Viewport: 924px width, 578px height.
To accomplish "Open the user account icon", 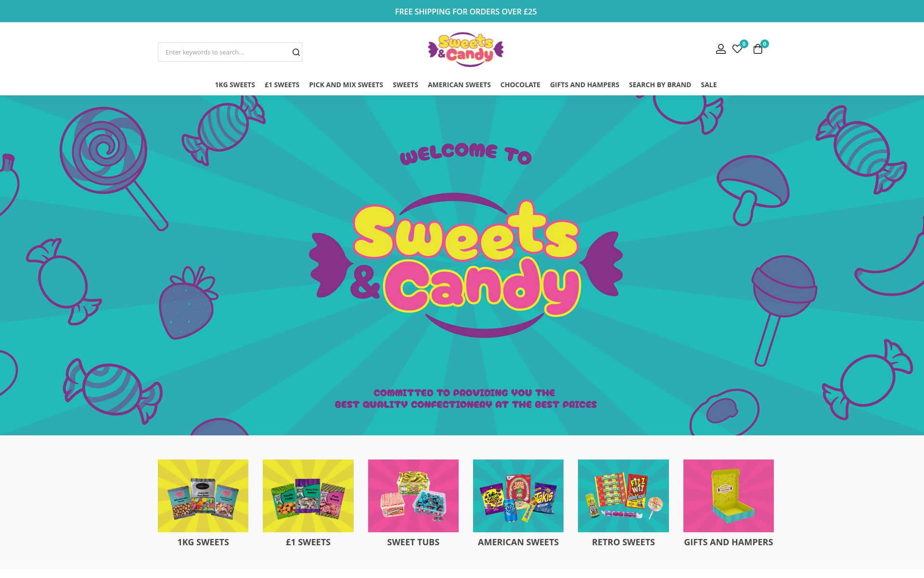I will point(720,49).
